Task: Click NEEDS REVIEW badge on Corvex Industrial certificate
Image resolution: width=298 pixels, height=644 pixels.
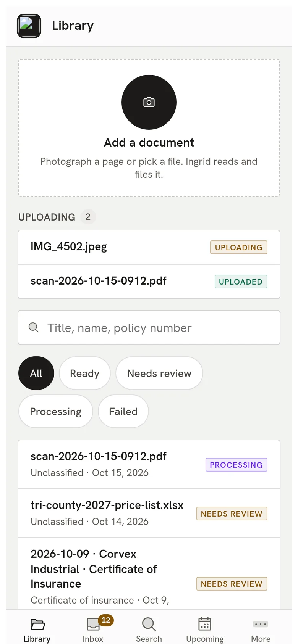Action: pyautogui.click(x=232, y=584)
